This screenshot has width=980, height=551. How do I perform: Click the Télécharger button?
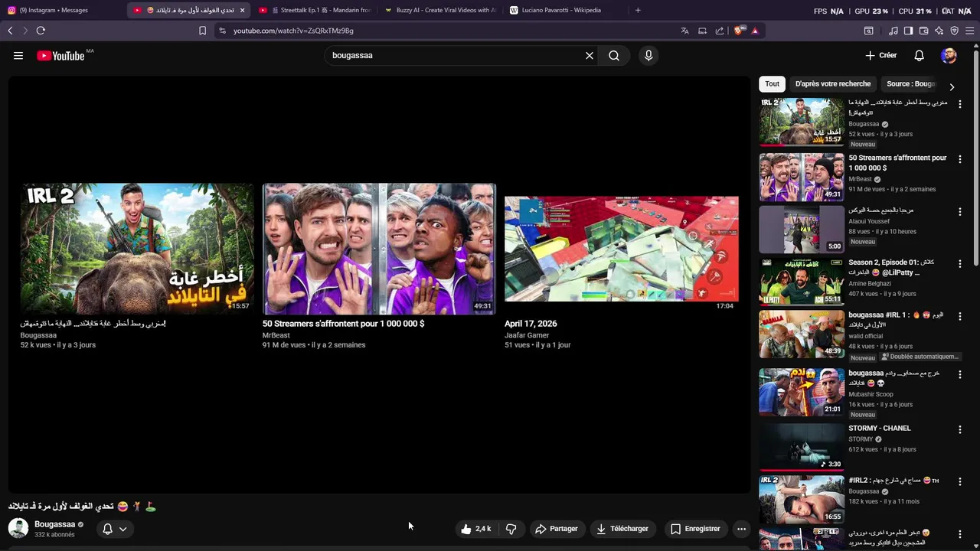(622, 529)
